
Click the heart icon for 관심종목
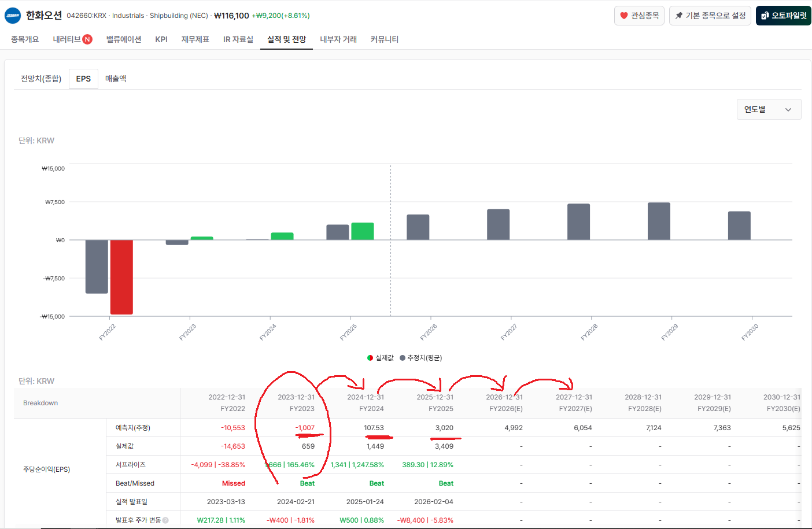(624, 16)
